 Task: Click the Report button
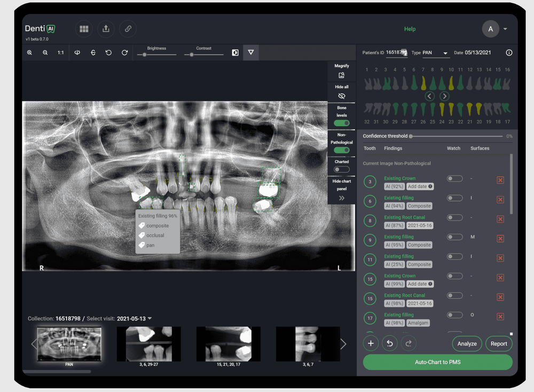tap(499, 343)
